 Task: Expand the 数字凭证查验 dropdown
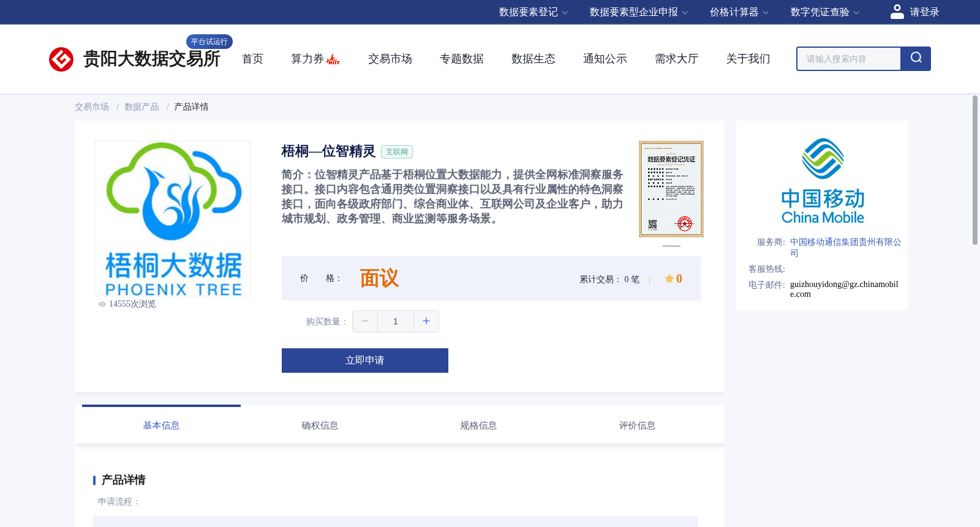tap(825, 12)
